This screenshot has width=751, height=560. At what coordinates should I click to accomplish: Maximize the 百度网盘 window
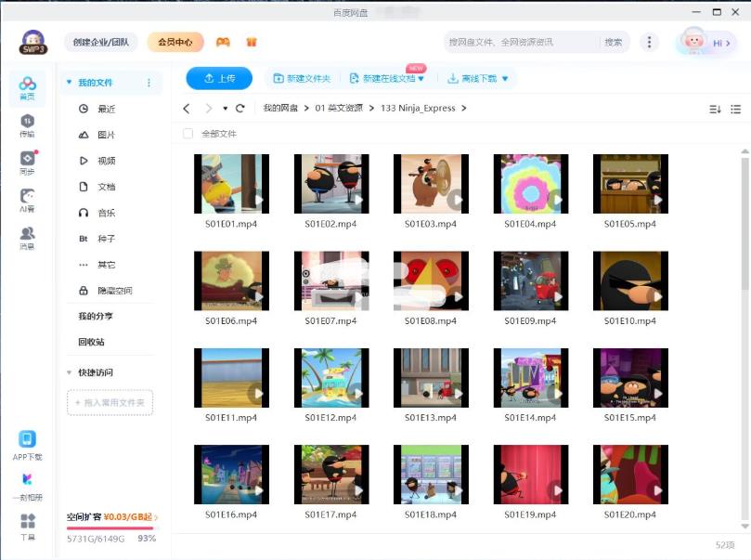pos(717,12)
